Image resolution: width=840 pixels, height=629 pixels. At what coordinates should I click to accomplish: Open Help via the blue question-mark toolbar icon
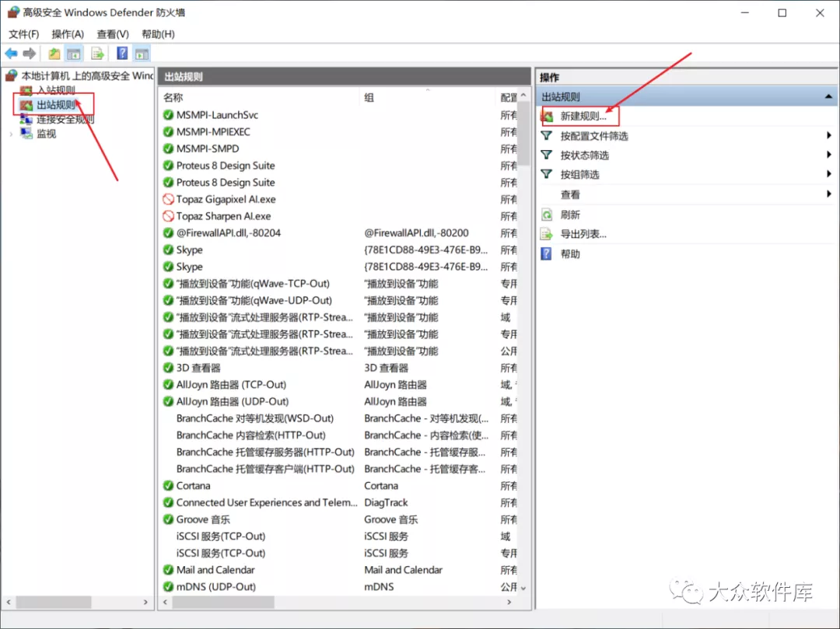(x=122, y=54)
